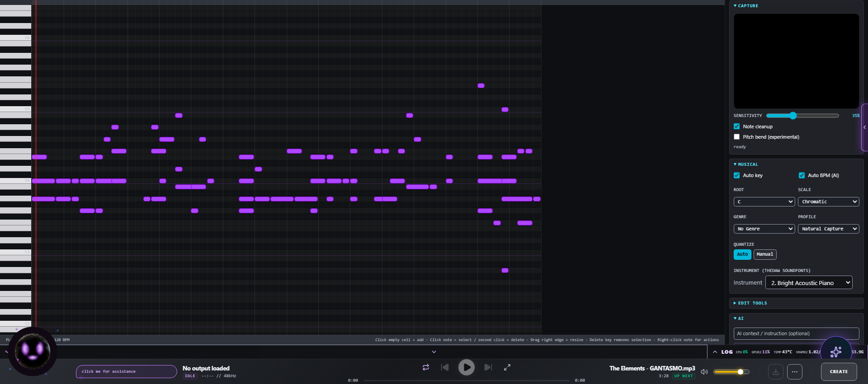868x384 pixels.
Task: Collapse the right sidebar arrow handle
Action: (x=864, y=127)
